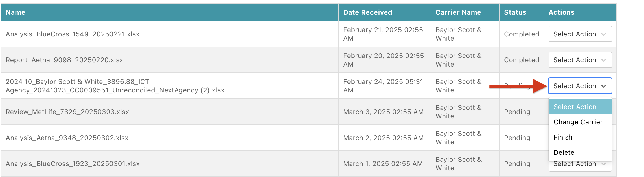The height and width of the screenshot is (177, 644).
Task: Sort by the Name column header
Action: coord(16,12)
